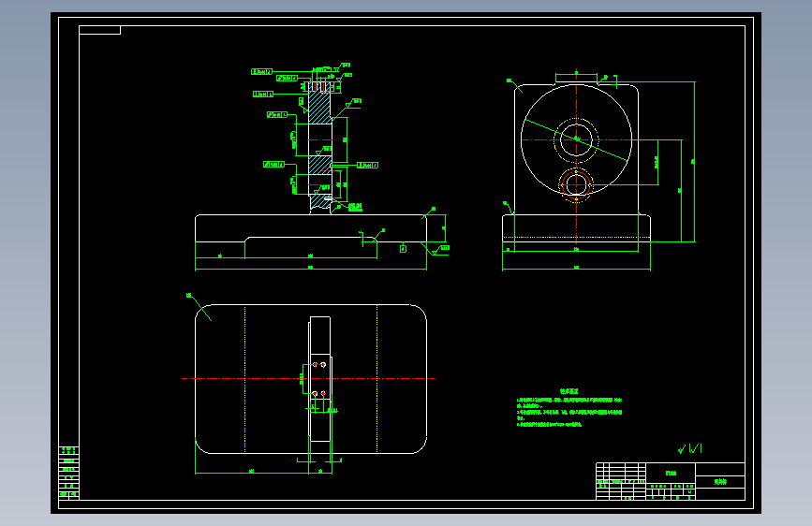The height and width of the screenshot is (526, 812).
Task: Select the tolerance frame right of the section view
Action: [367, 165]
